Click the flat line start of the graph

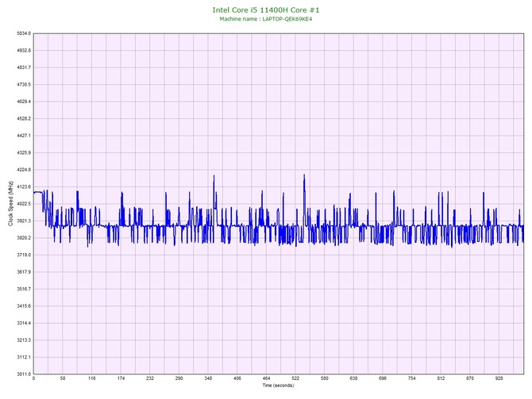click(x=37, y=192)
